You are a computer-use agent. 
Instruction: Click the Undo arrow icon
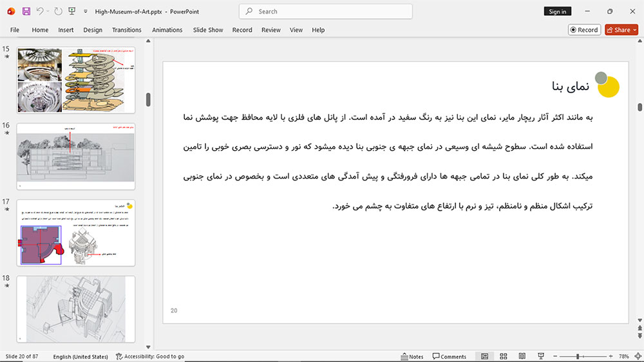(x=40, y=12)
